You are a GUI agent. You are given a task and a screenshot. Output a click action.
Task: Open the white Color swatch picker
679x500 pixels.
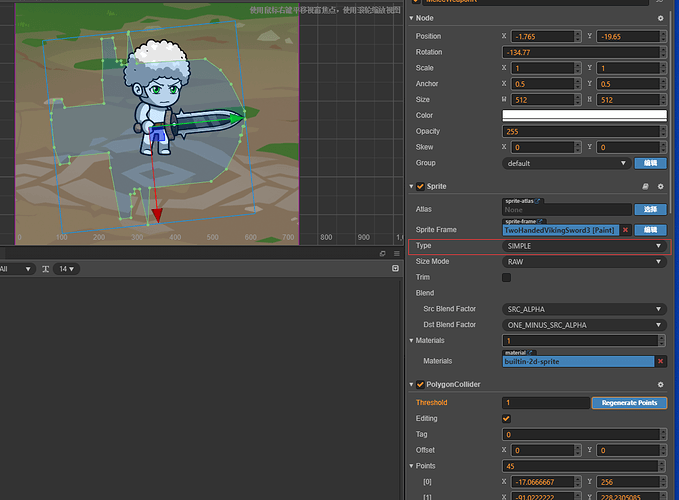(584, 116)
